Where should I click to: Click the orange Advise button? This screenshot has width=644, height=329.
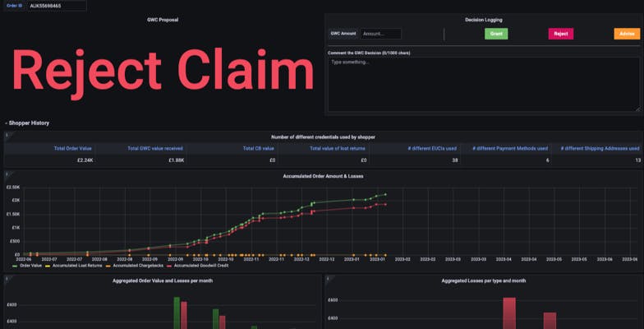click(627, 34)
